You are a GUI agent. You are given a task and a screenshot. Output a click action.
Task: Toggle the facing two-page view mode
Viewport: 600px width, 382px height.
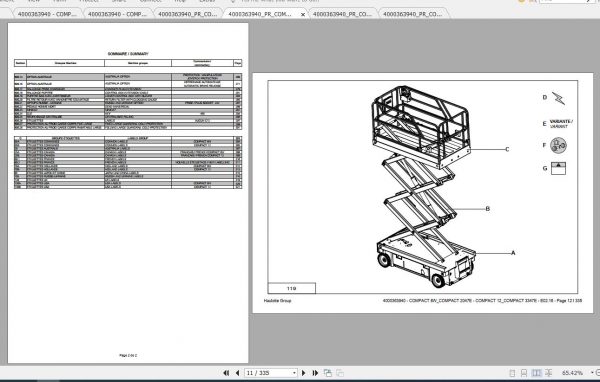[536, 373]
